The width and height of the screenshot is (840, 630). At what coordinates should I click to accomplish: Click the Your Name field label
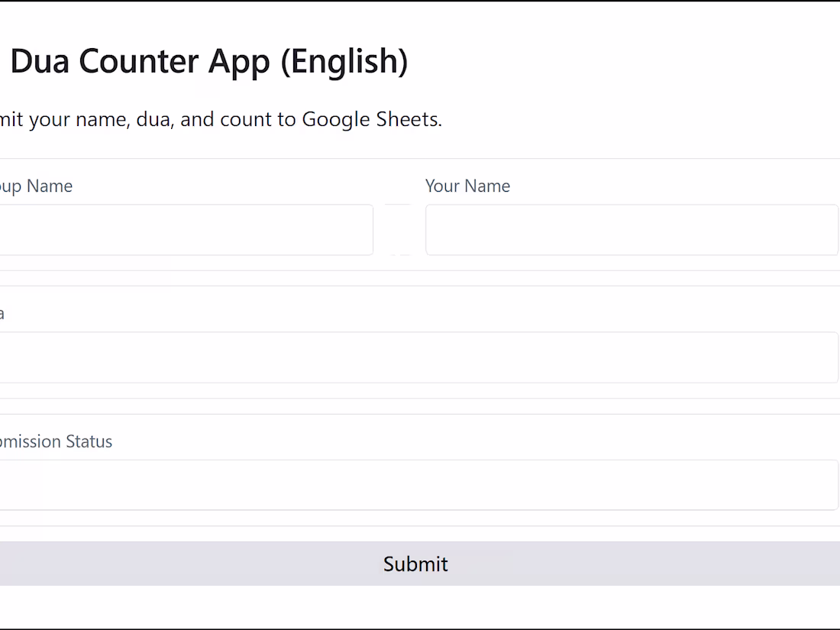(467, 186)
